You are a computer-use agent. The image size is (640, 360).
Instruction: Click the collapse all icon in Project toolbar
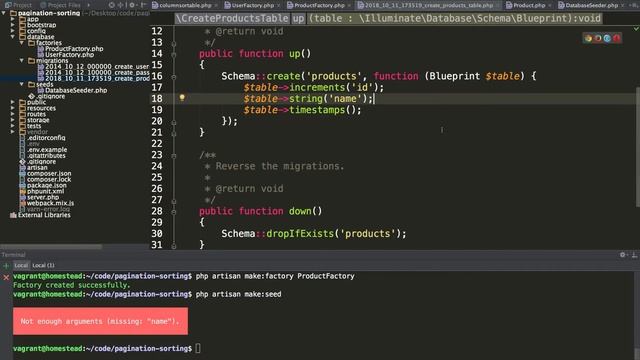click(121, 5)
